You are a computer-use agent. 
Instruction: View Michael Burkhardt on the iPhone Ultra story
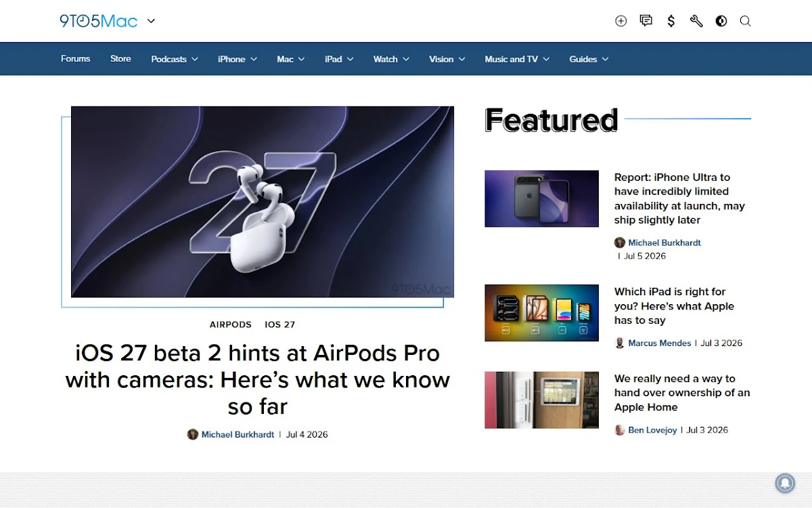click(664, 242)
